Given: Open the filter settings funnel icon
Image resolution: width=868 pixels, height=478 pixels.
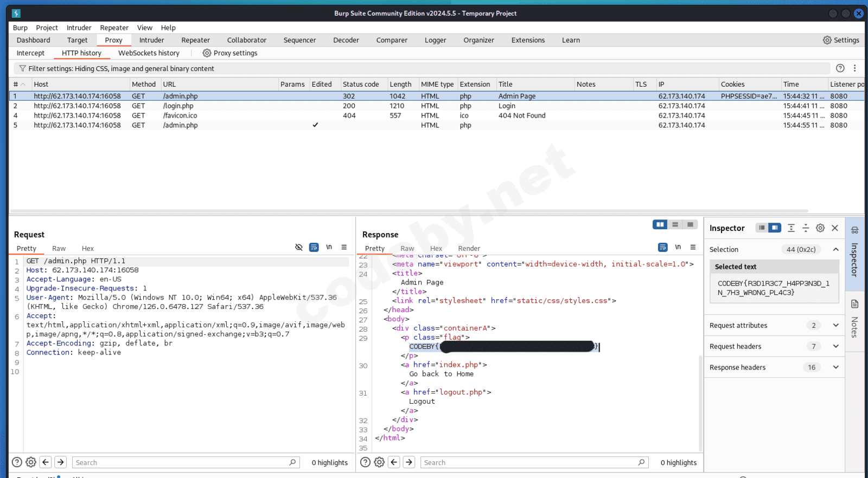Looking at the screenshot, I should click(22, 69).
